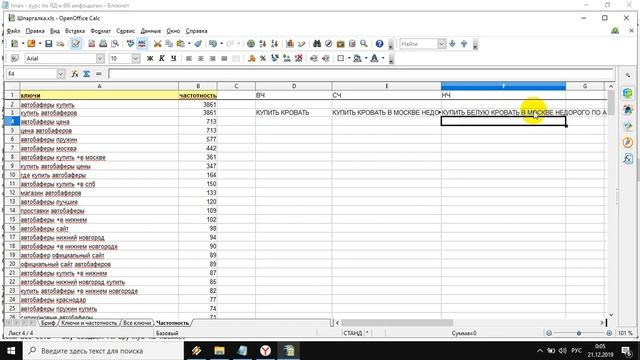Viewport: 640px width, 360px height.
Task: Click СТАНД selection mode in status bar
Action: (353, 333)
